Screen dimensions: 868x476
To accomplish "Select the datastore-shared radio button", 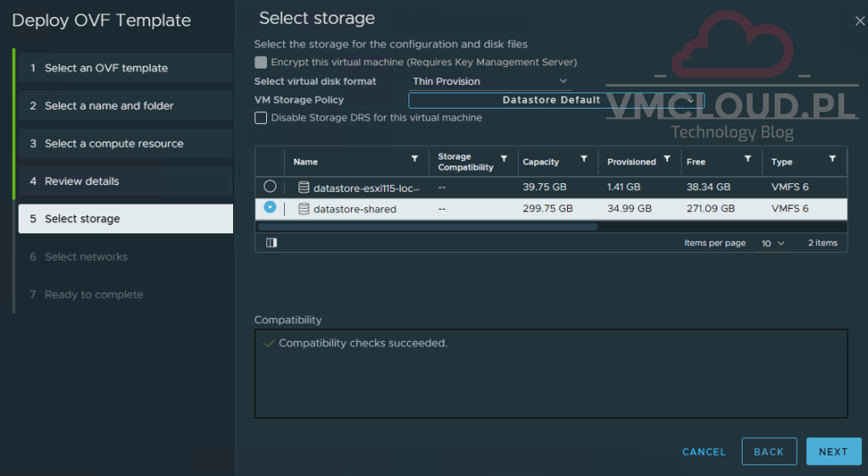I will click(270, 207).
